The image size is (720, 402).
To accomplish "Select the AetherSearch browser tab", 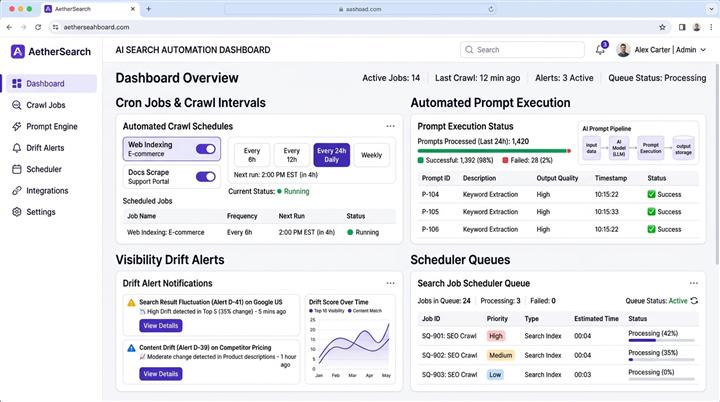I will pyautogui.click(x=89, y=9).
